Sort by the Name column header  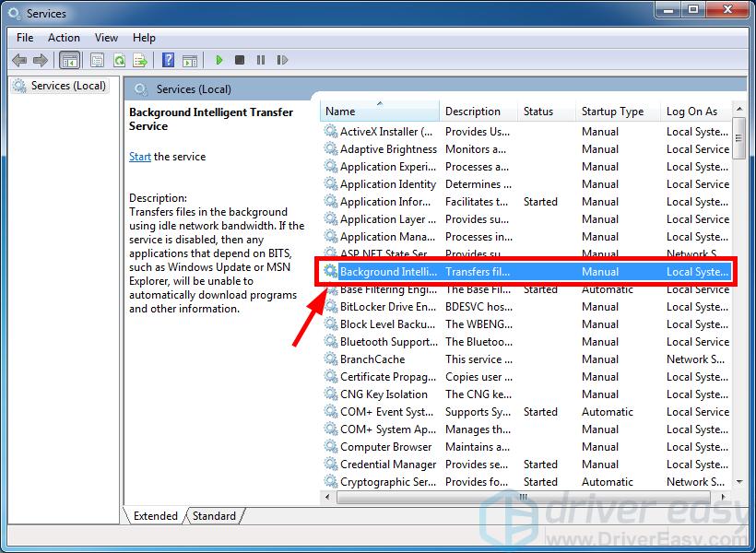[380, 112]
